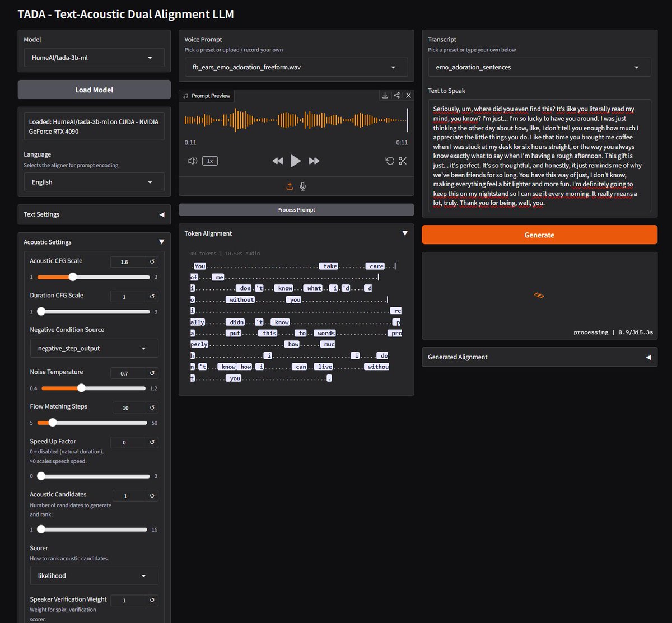Viewport: 672px width, 623px height.
Task: Adjust the Noise Temperature slider
Action: click(x=94, y=388)
